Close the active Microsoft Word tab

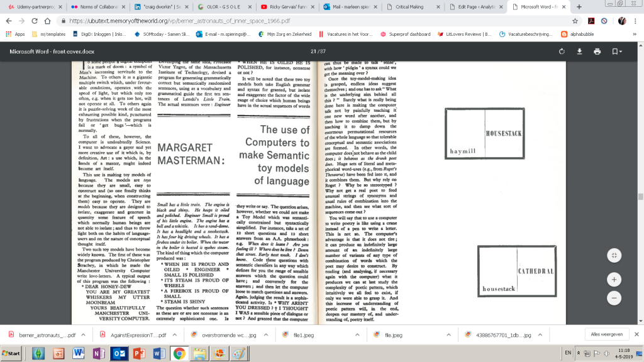[x=564, y=7]
